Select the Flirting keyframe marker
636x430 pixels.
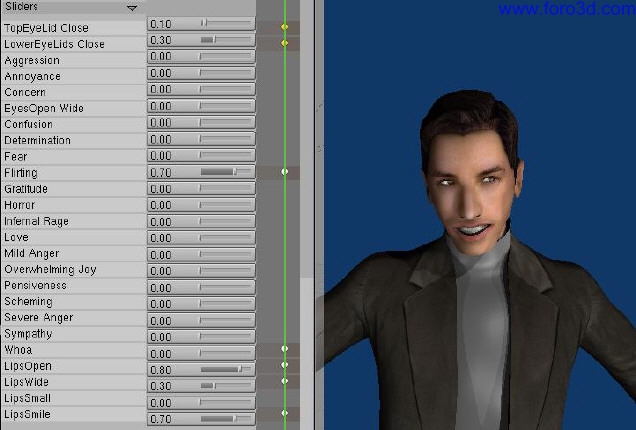[x=285, y=172]
